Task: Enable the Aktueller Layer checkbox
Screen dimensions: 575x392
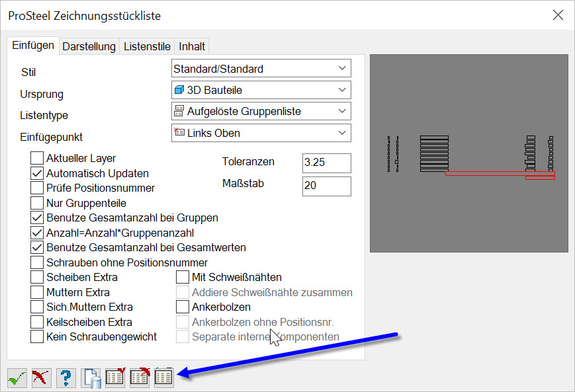Action: (37, 158)
